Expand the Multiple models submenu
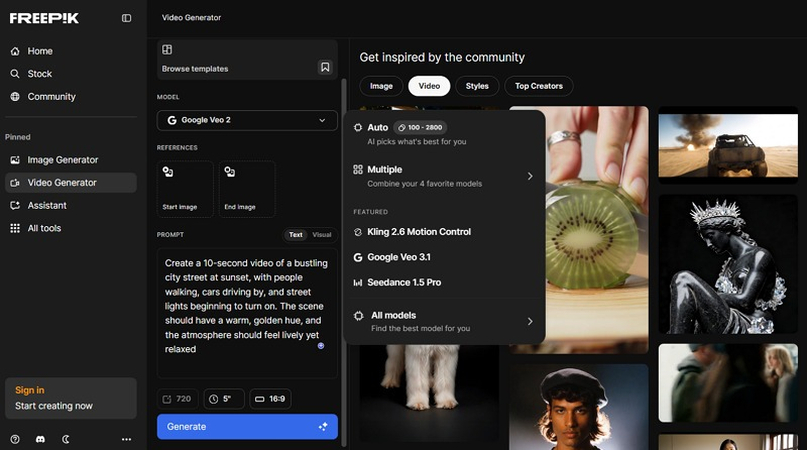 (444, 175)
